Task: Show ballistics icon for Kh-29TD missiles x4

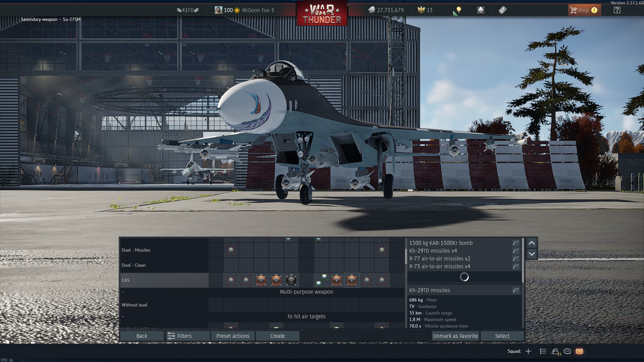Action: pyautogui.click(x=516, y=251)
